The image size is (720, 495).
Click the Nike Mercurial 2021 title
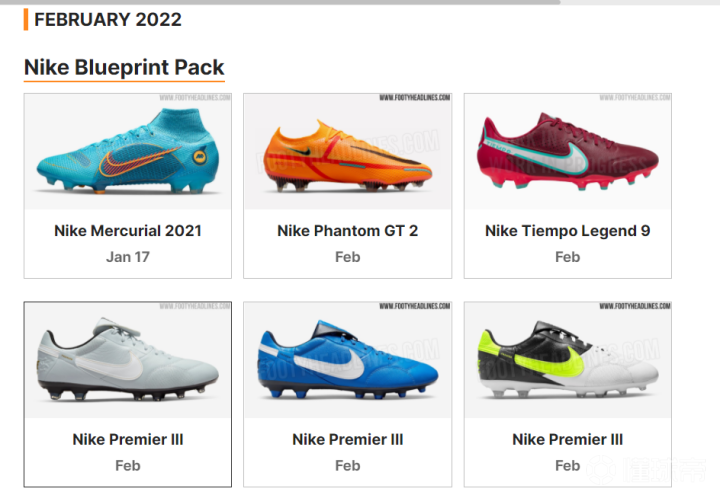pyautogui.click(x=128, y=231)
